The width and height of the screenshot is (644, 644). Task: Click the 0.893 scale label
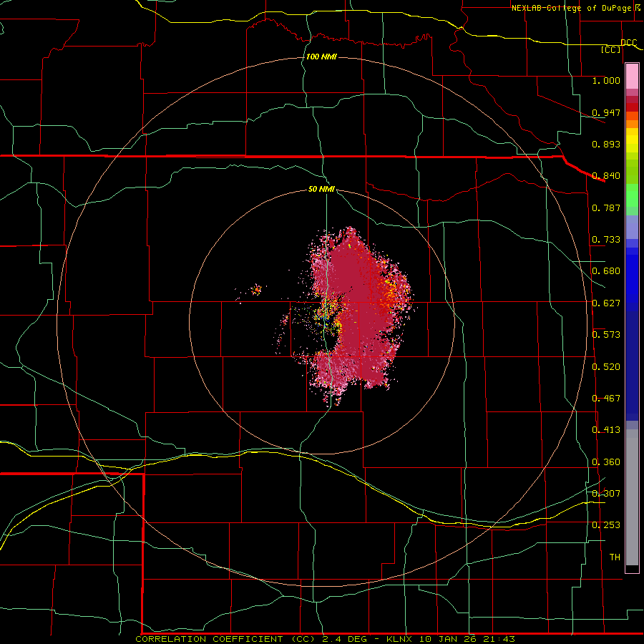click(606, 144)
